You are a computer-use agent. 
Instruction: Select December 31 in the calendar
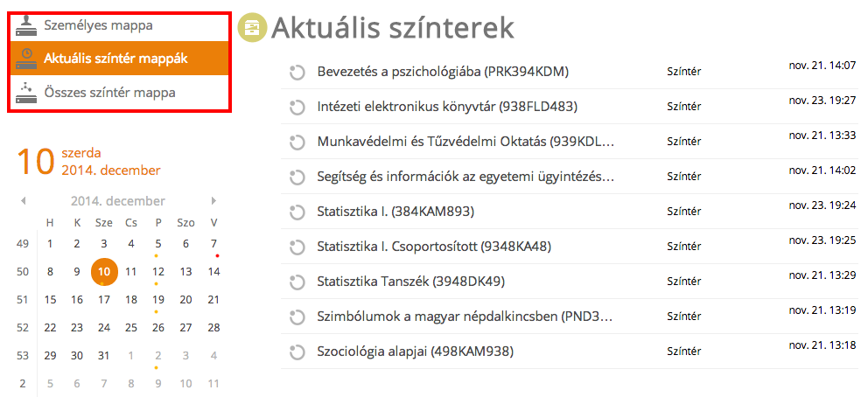(x=104, y=356)
